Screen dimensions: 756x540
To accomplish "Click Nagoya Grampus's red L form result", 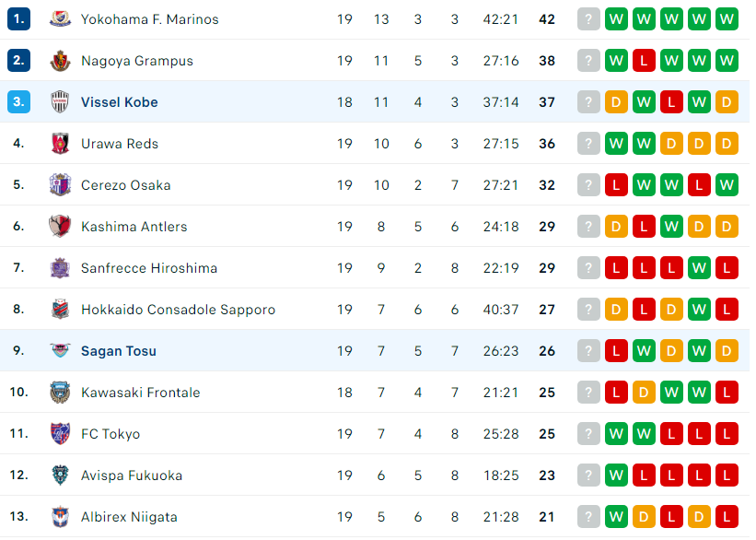I will (x=644, y=61).
